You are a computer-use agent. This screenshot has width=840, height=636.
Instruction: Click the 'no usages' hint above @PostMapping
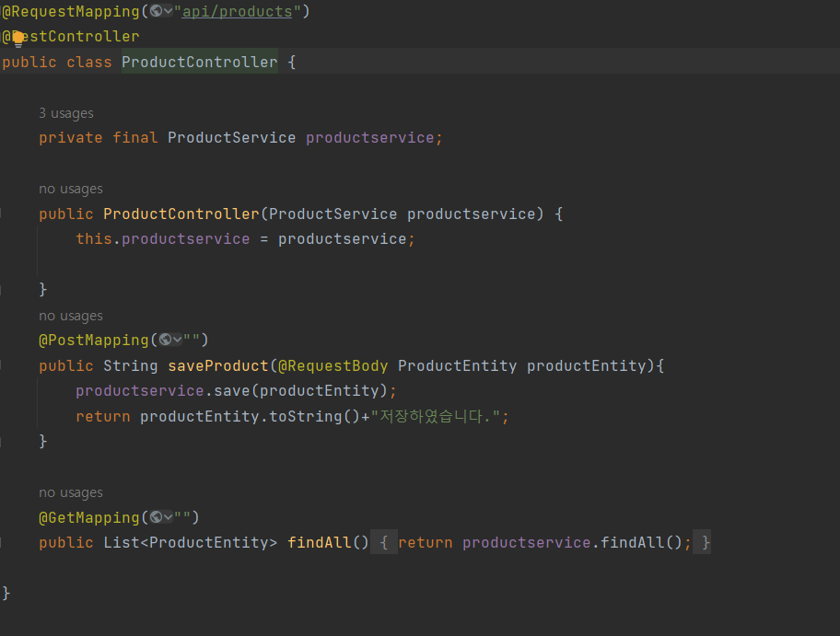71,316
